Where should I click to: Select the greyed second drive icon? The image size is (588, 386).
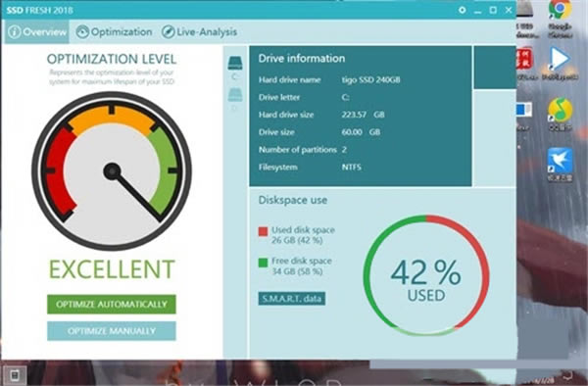coord(235,94)
